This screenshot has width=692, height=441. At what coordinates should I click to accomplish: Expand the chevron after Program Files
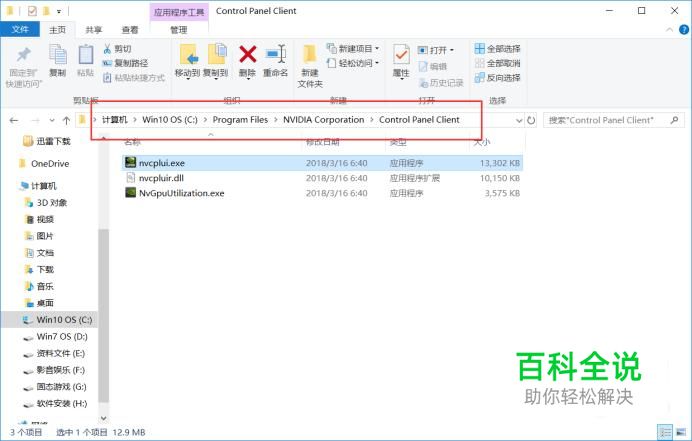(x=275, y=120)
